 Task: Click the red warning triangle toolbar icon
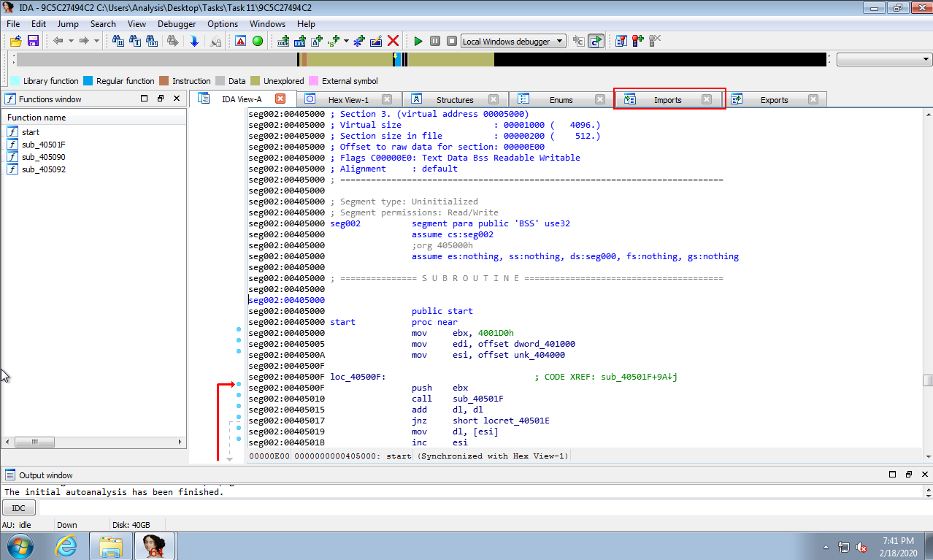(240, 41)
